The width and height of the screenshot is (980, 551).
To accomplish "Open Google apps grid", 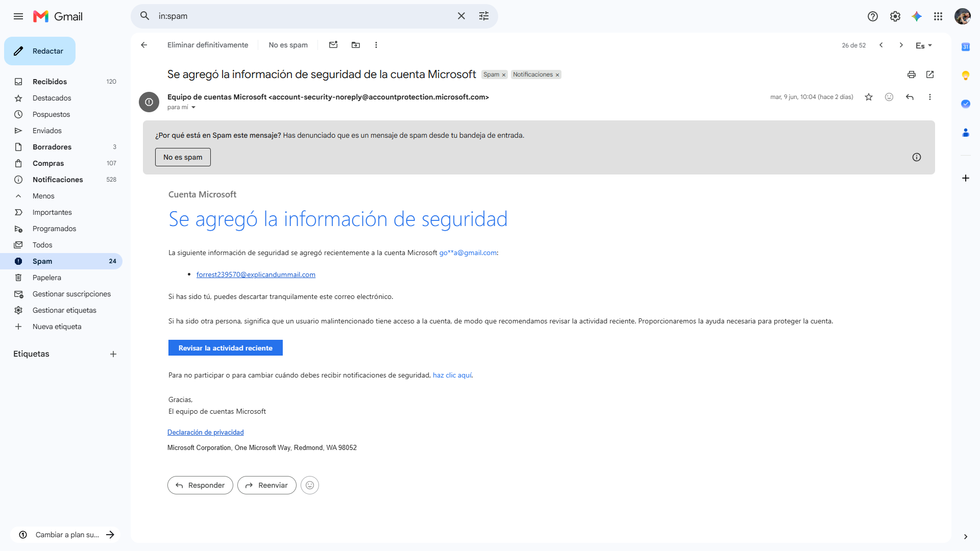I will 938,16.
